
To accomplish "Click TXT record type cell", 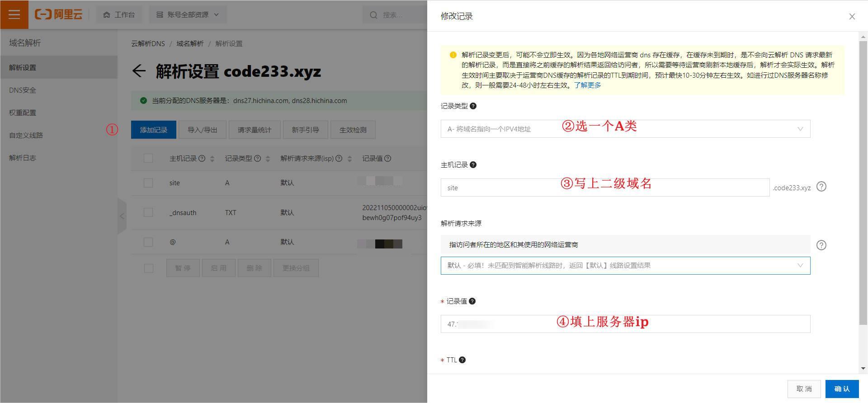I will click(x=231, y=212).
